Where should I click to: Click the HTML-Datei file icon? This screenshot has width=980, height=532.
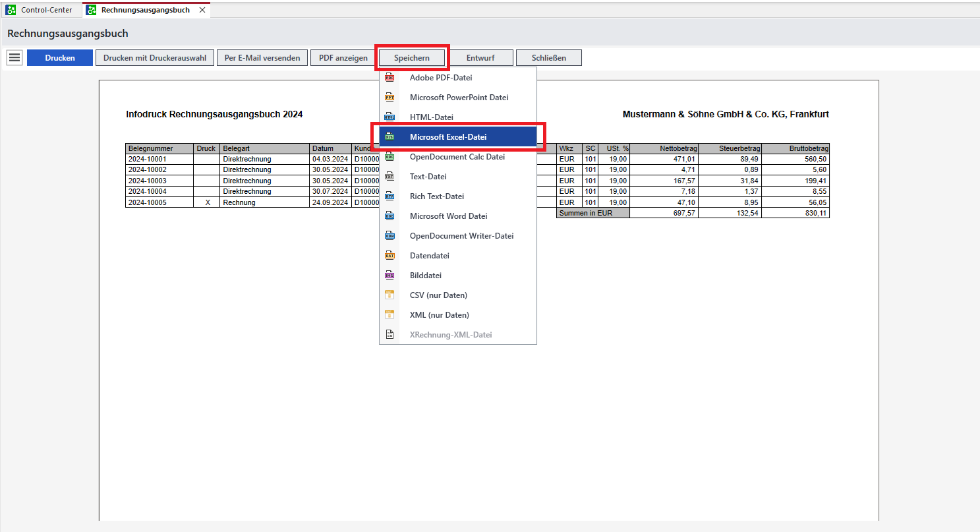pos(389,117)
